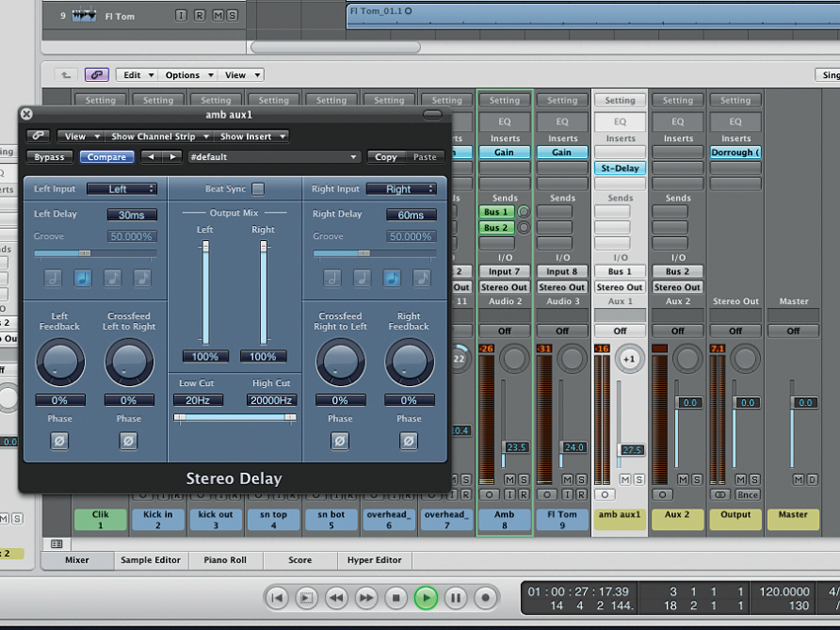The height and width of the screenshot is (630, 840).
Task: Select quarter note for Right Delay
Action: tap(362, 277)
